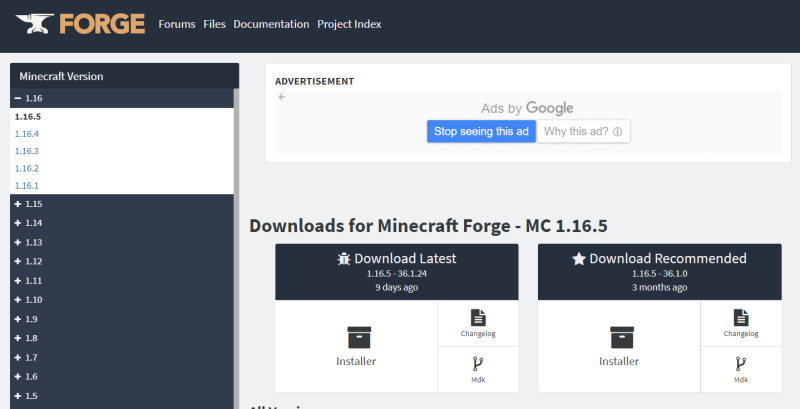Expand the 1.9 version group
The image size is (800, 409).
121,319
